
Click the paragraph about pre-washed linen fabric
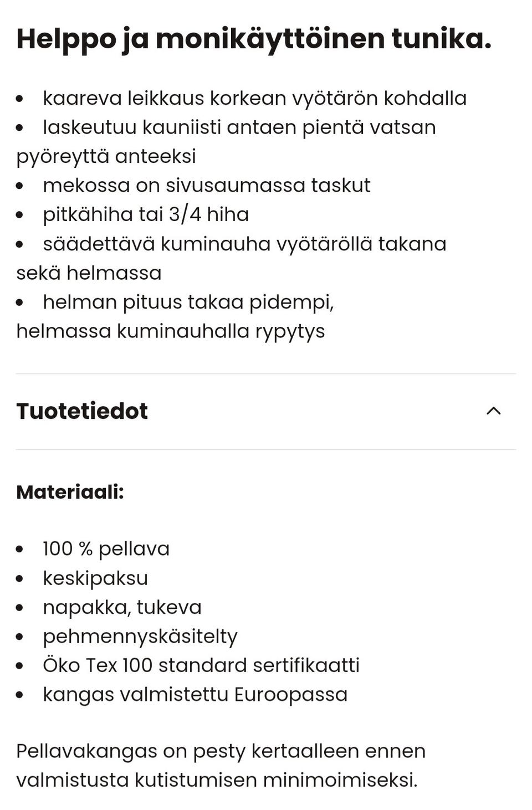221,766
